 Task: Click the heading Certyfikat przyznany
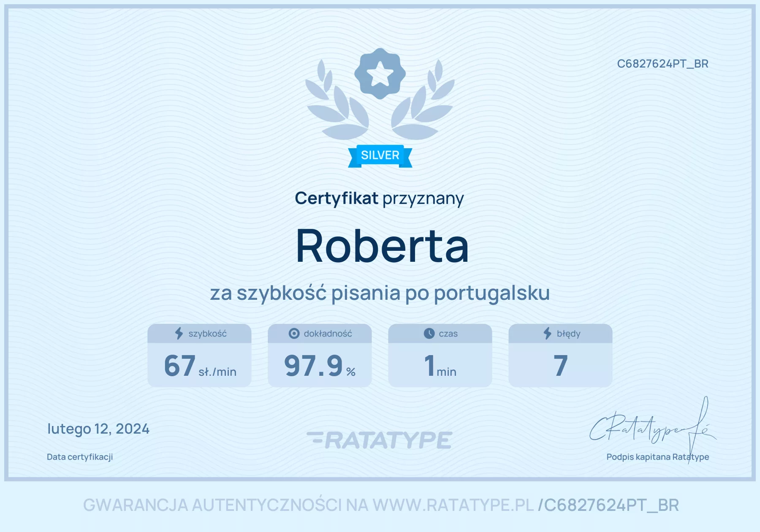(379, 198)
